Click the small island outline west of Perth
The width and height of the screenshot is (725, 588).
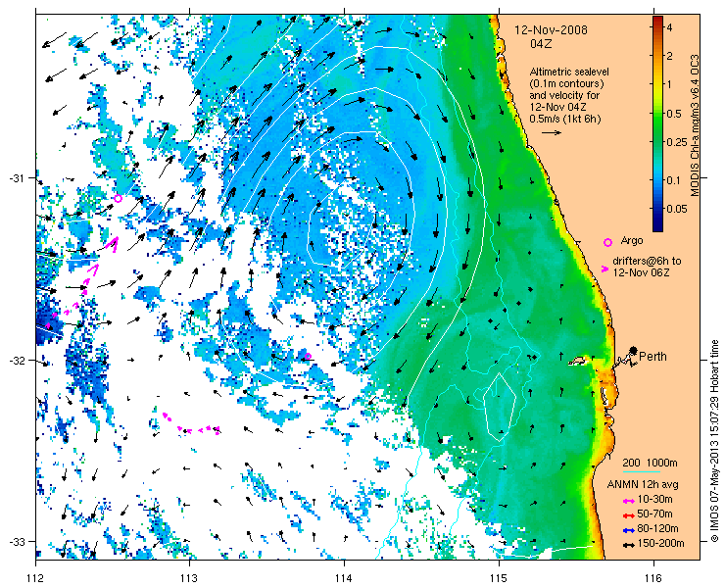tap(577, 360)
